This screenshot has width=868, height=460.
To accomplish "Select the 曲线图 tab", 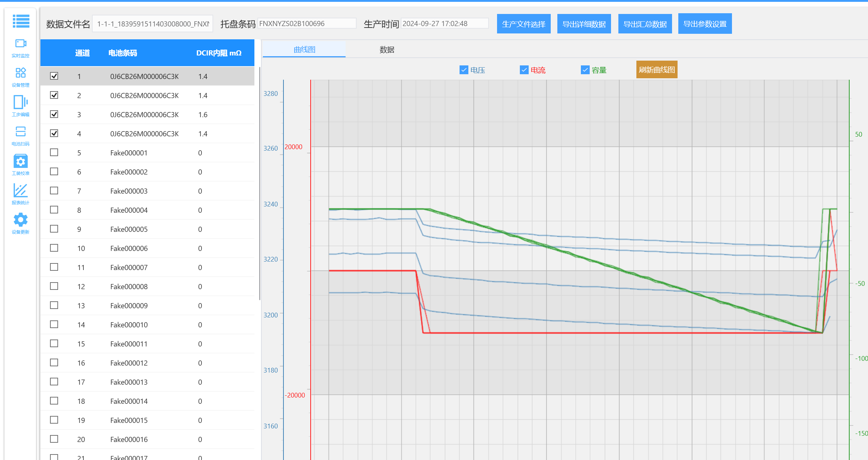I will [304, 50].
